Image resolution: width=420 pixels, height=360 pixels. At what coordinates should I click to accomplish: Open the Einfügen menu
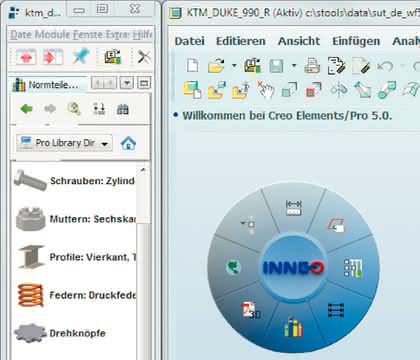356,41
